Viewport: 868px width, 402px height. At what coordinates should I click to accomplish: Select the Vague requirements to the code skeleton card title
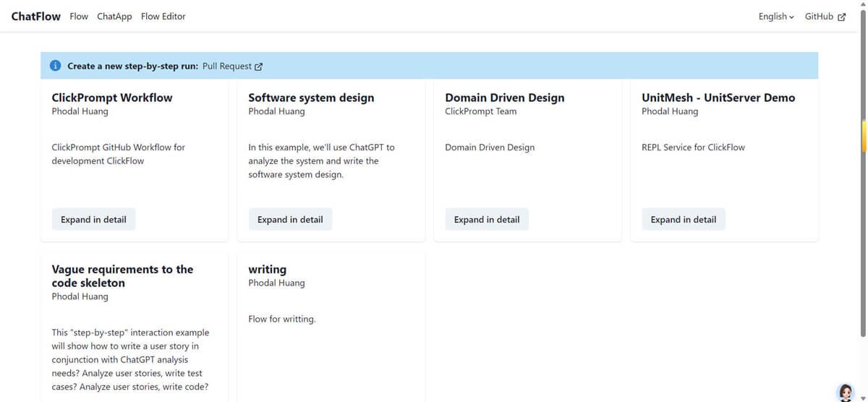122,276
